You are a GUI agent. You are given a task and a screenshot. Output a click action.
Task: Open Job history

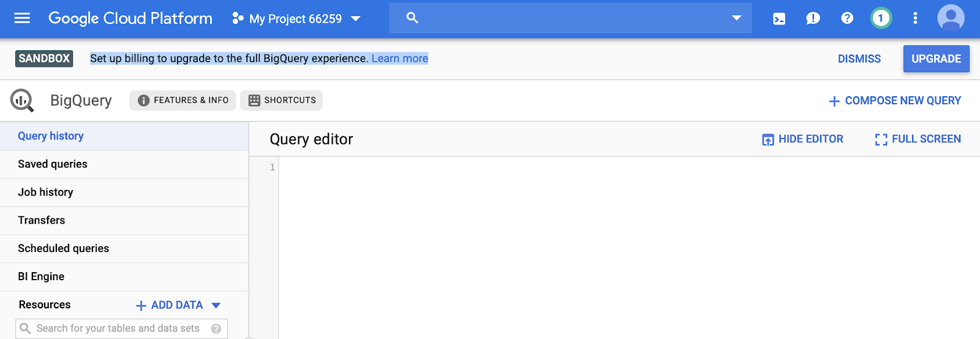point(124,192)
